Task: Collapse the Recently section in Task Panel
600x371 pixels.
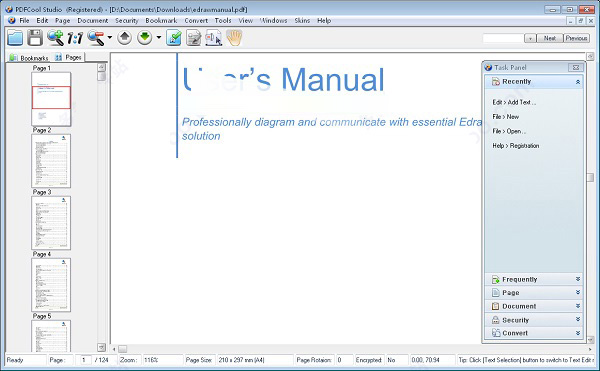Action: click(x=578, y=82)
